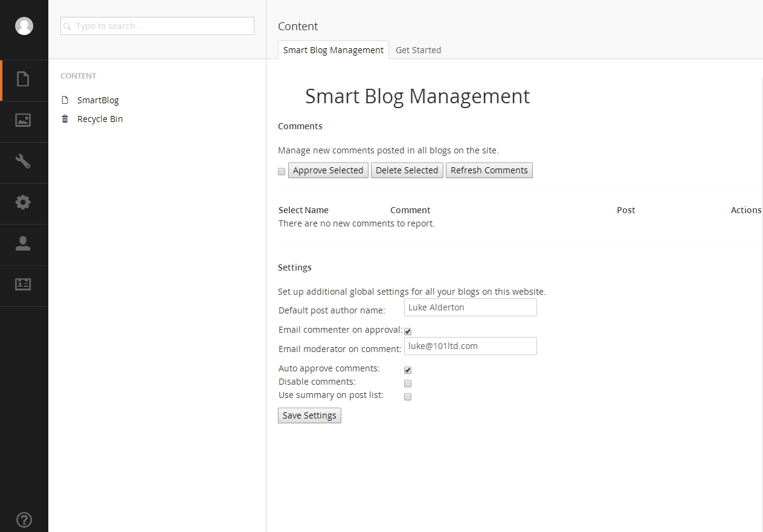Open the user avatar profile
The height and width of the screenshot is (532, 763).
pos(24,26)
